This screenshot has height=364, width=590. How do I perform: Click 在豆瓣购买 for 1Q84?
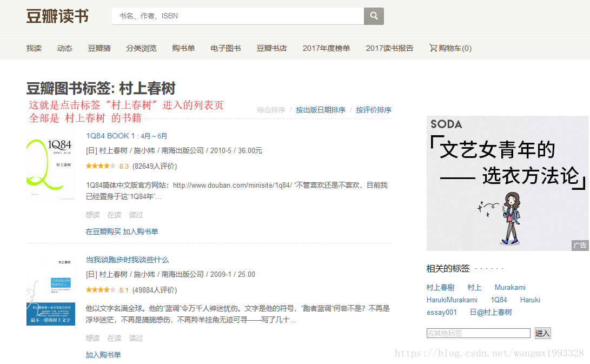pyautogui.click(x=103, y=231)
